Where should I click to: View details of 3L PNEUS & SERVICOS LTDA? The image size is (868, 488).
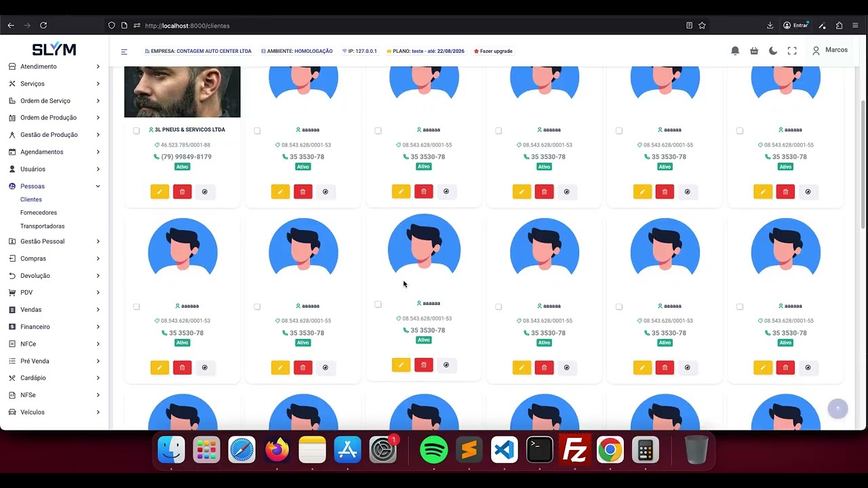pos(205,192)
